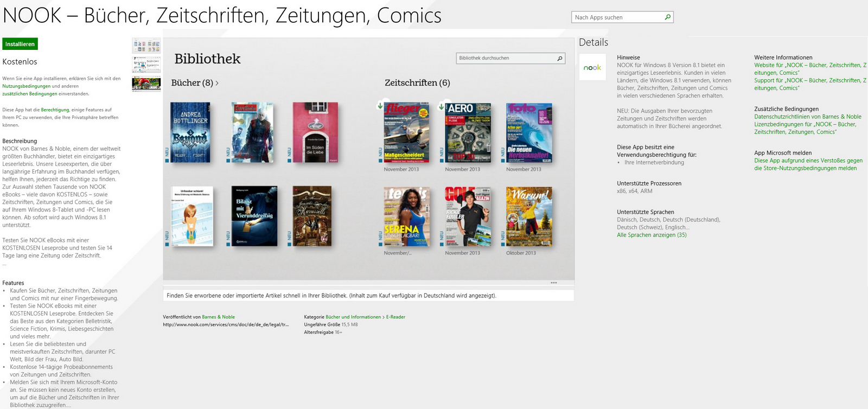Open the Nutzungsbedingungen link
868x409 pixels.
point(26,86)
